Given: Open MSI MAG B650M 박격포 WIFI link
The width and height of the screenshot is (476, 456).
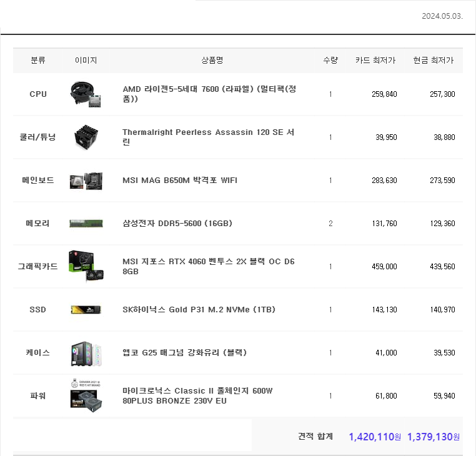Looking at the screenshot, I should click(x=180, y=181).
